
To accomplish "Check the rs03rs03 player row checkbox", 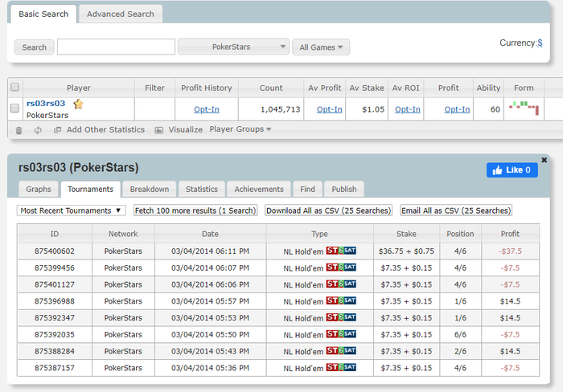I will pos(14,108).
